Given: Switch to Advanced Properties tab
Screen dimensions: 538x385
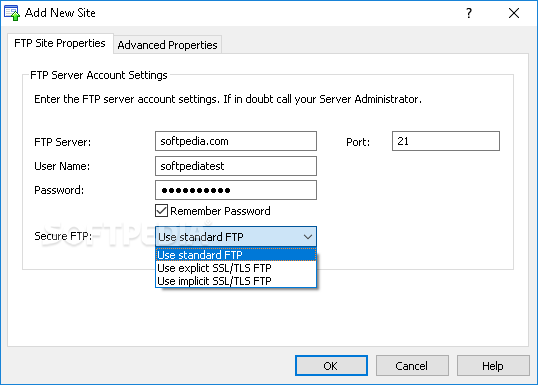Looking at the screenshot, I should [167, 45].
